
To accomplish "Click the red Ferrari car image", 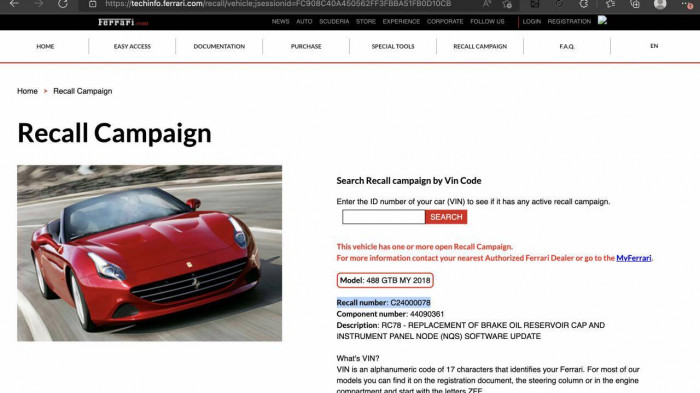I will pos(150,253).
